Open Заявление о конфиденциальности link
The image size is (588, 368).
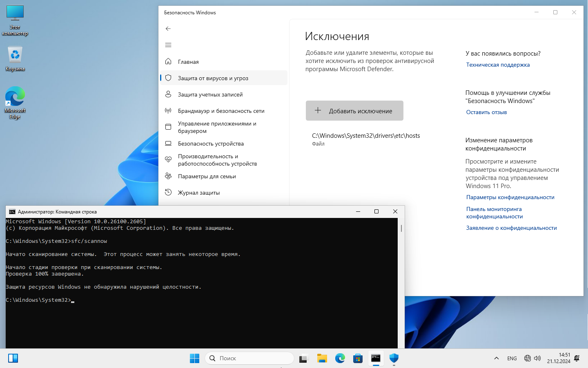511,228
